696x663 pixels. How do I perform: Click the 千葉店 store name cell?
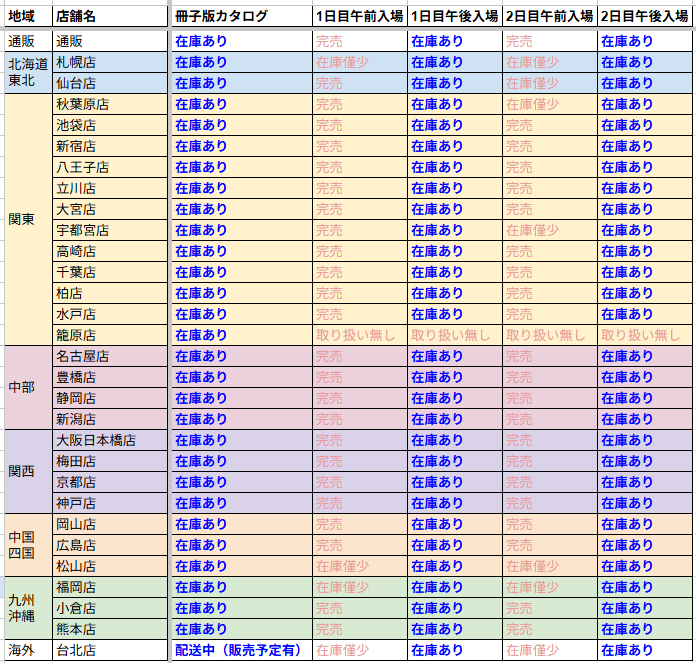[x=110, y=272]
